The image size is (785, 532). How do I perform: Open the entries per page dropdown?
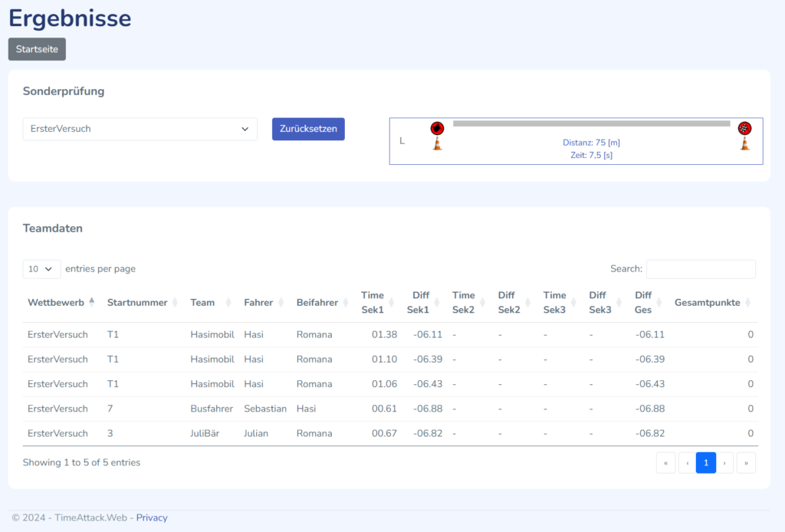click(41, 269)
